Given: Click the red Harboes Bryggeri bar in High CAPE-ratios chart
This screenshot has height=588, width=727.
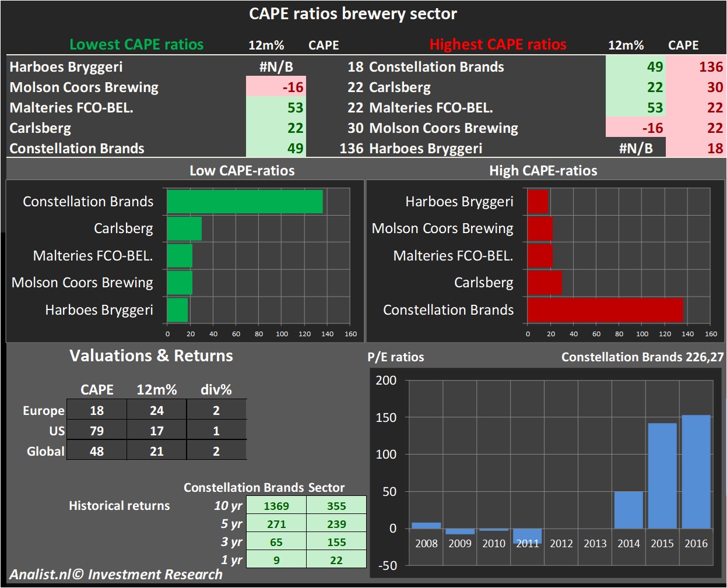Looking at the screenshot, I should point(538,202).
